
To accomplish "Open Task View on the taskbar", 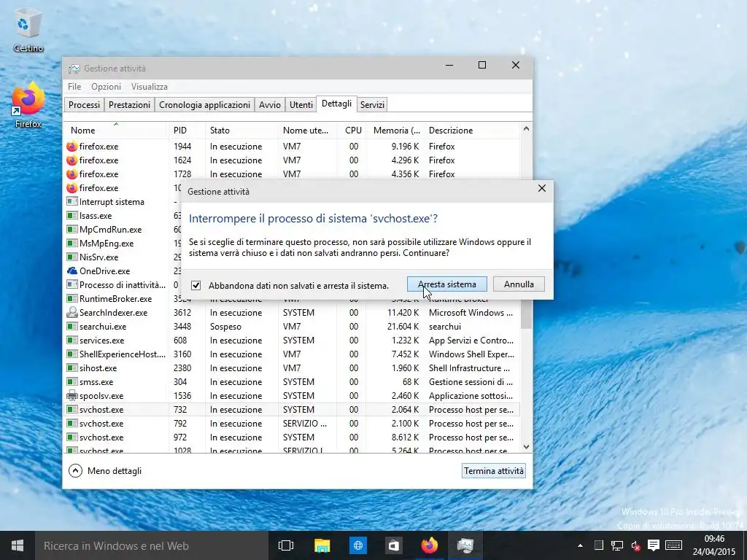I will point(286,545).
